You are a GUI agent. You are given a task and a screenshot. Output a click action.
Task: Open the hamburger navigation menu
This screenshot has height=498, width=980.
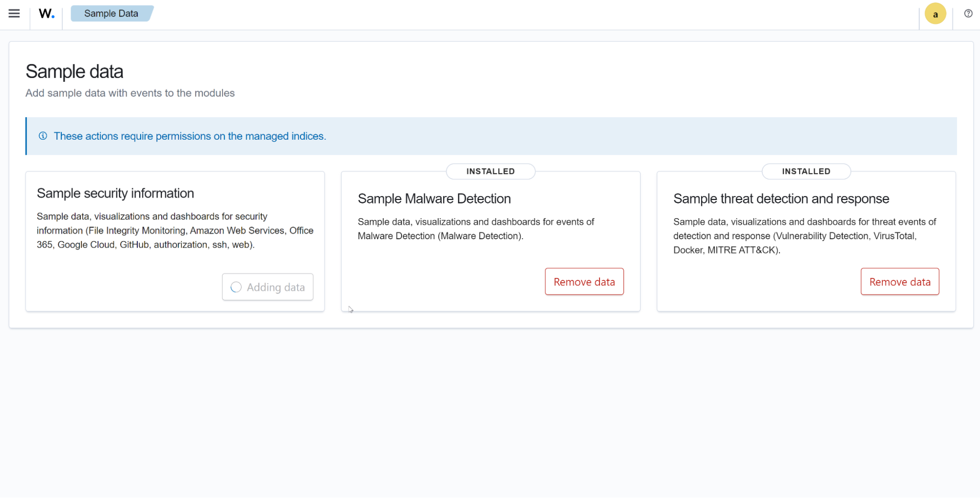click(x=14, y=13)
